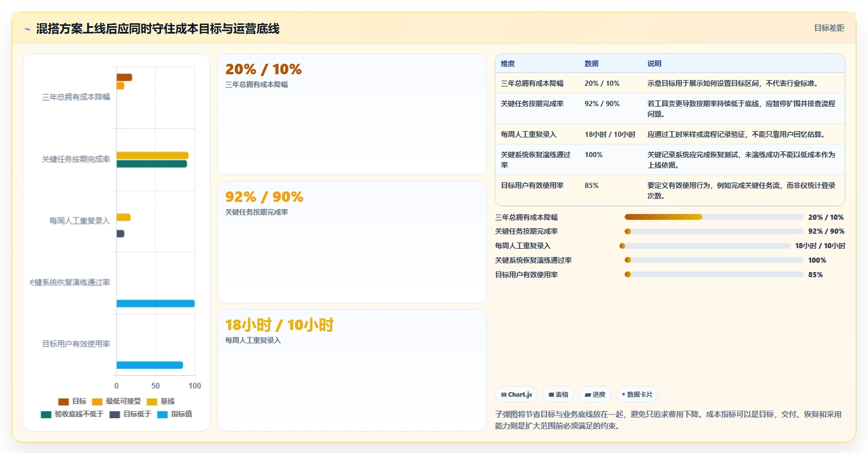
Task: Click the page title 混搭方案上线后
Action: pyautogui.click(x=158, y=29)
